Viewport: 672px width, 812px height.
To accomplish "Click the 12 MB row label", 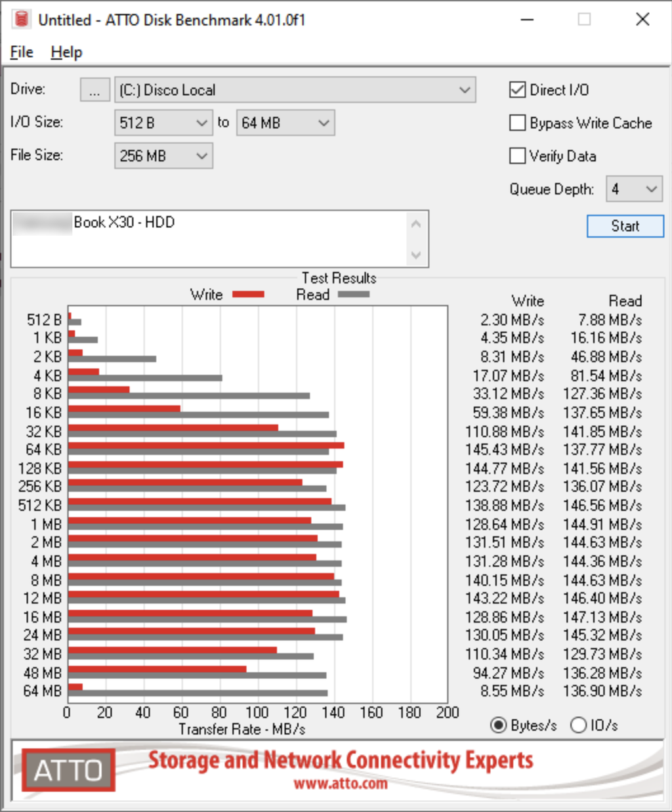I will click(43, 599).
